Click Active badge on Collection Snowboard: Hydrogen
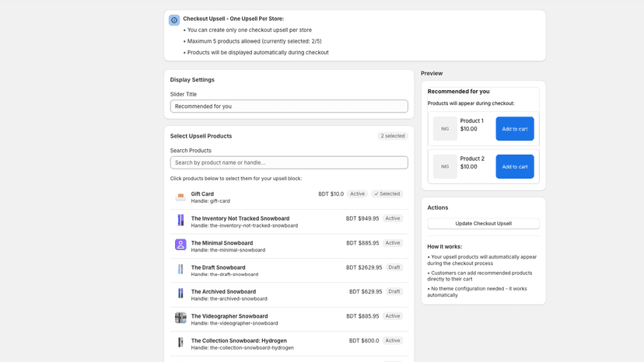 (x=393, y=341)
